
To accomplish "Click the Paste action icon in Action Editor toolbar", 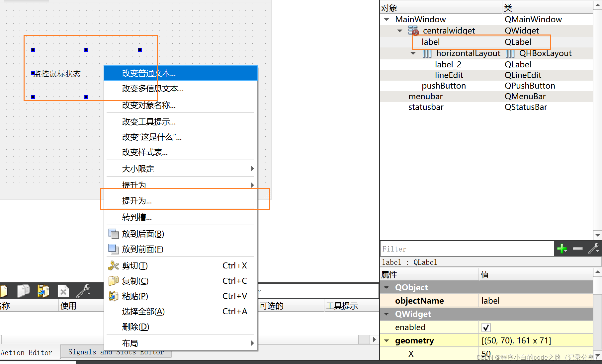I will 43,291.
